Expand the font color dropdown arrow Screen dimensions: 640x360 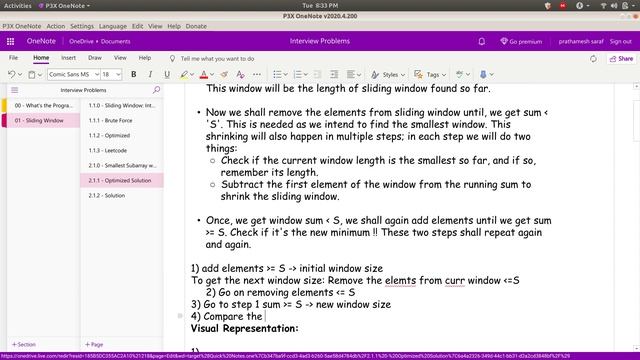212,74
